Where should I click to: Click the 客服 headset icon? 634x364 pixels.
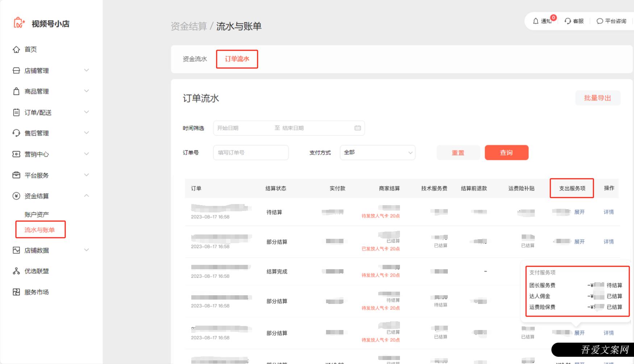click(x=568, y=21)
